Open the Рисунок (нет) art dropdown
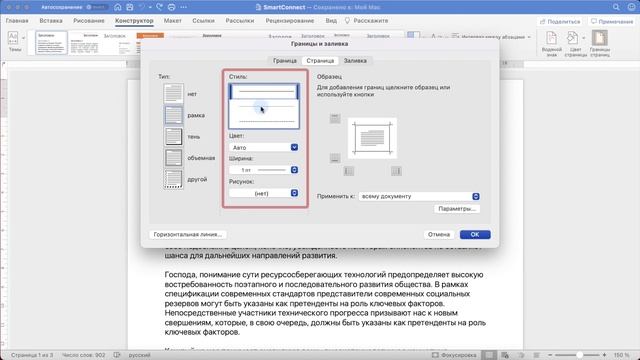The image size is (640, 360). [264, 193]
